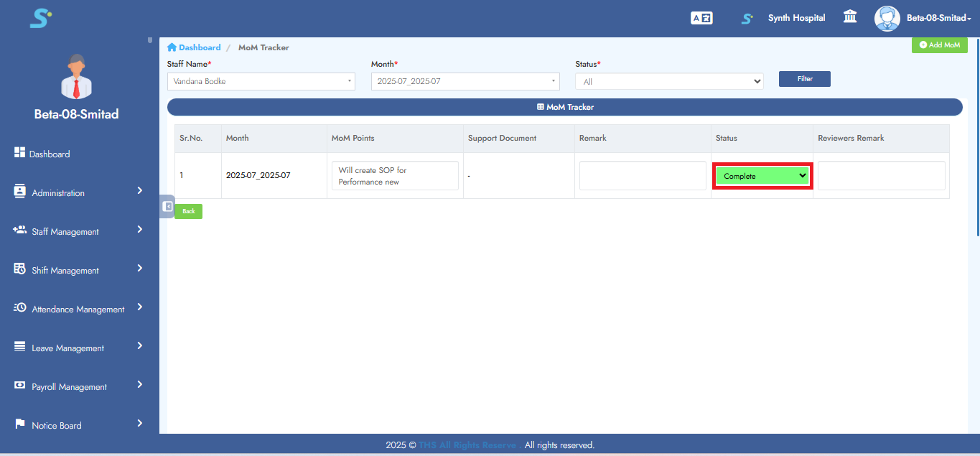The height and width of the screenshot is (456, 980).
Task: Go to Dashboard via breadcrumb link
Action: 199,47
